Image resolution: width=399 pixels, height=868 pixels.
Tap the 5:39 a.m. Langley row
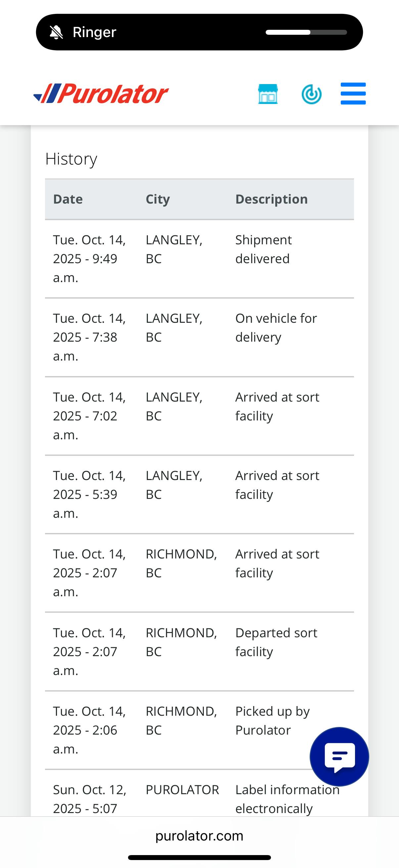pyautogui.click(x=199, y=494)
